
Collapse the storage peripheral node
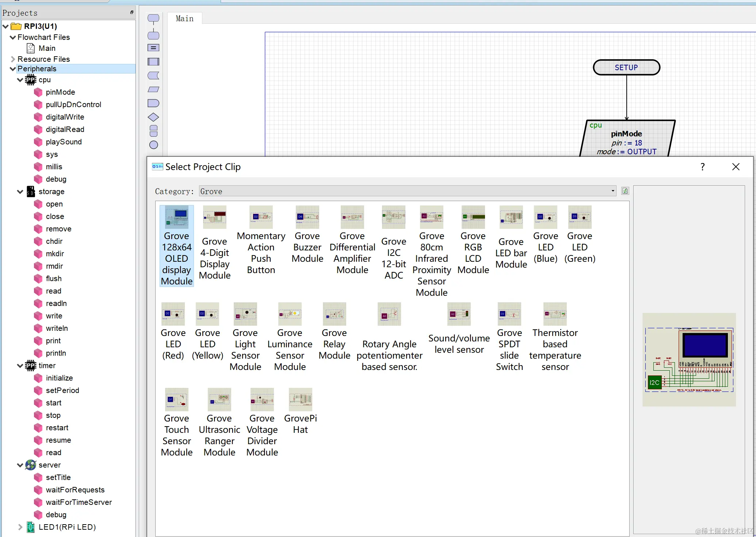(x=20, y=192)
